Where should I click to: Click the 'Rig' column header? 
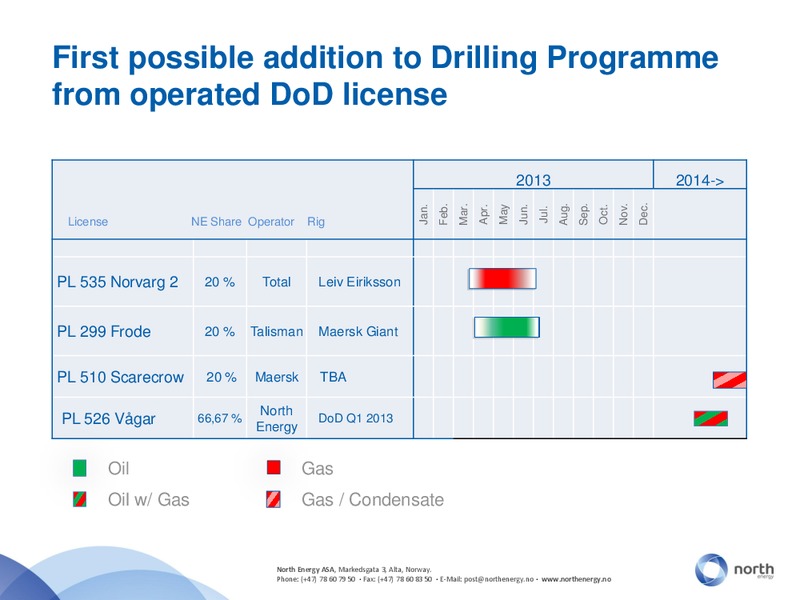pos(316,222)
